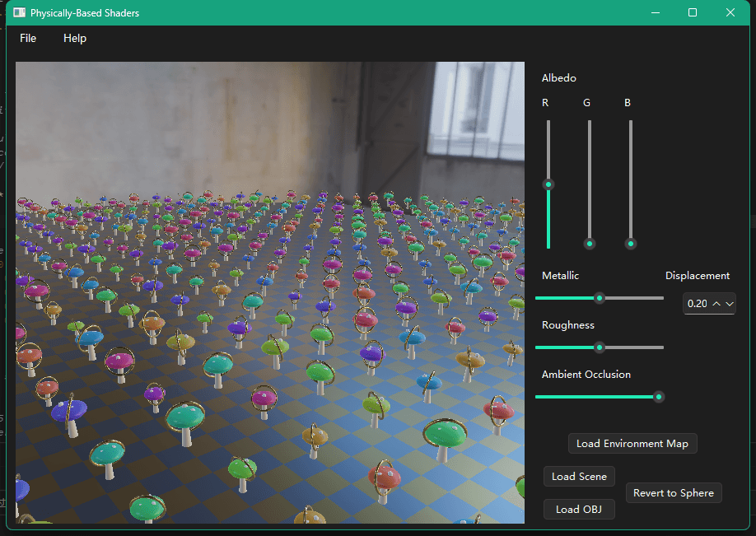This screenshot has height=536, width=756.
Task: Click the G channel label
Action: click(x=586, y=103)
